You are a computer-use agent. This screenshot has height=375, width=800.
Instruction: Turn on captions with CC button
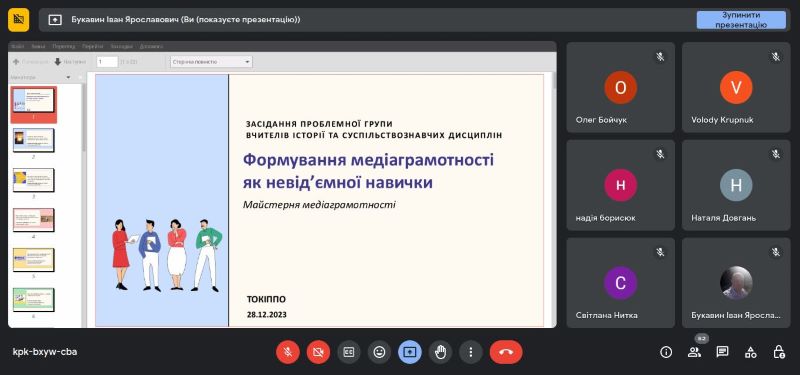[x=349, y=352]
